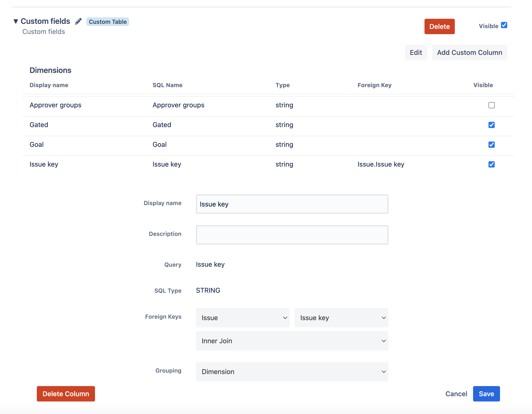This screenshot has height=414, width=532.
Task: Click the red Delete button
Action: (439, 26)
